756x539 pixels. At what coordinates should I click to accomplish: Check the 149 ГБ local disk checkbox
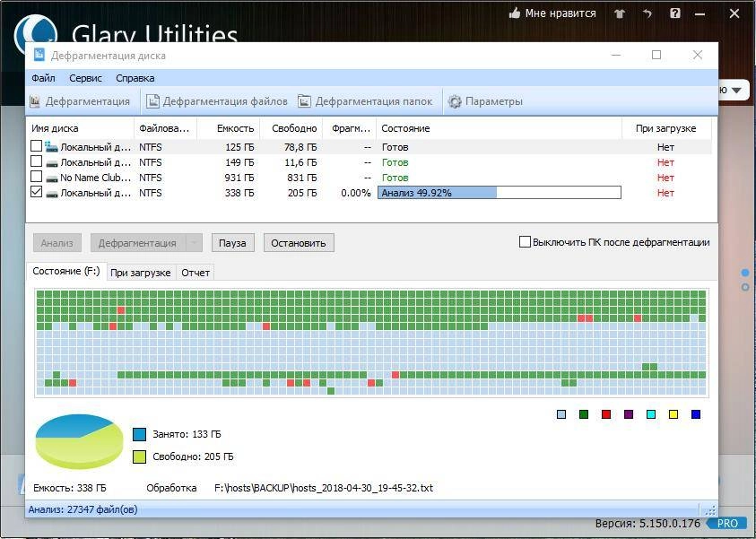pyautogui.click(x=36, y=161)
